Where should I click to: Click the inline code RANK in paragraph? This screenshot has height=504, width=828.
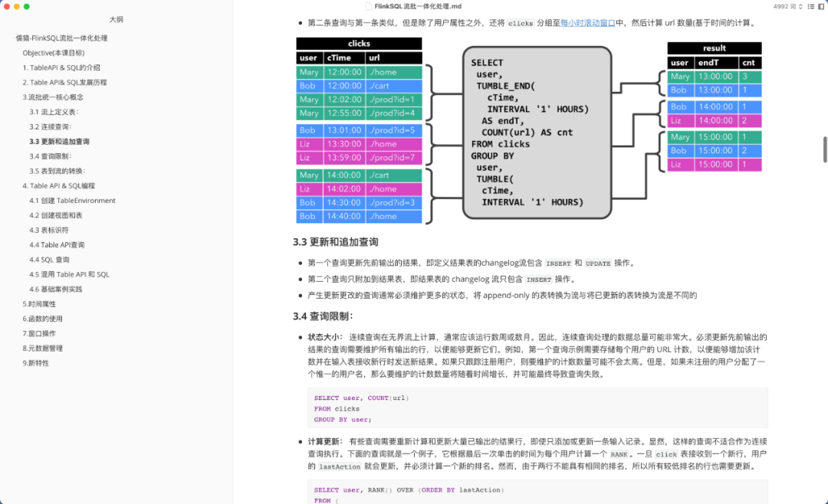[619, 454]
